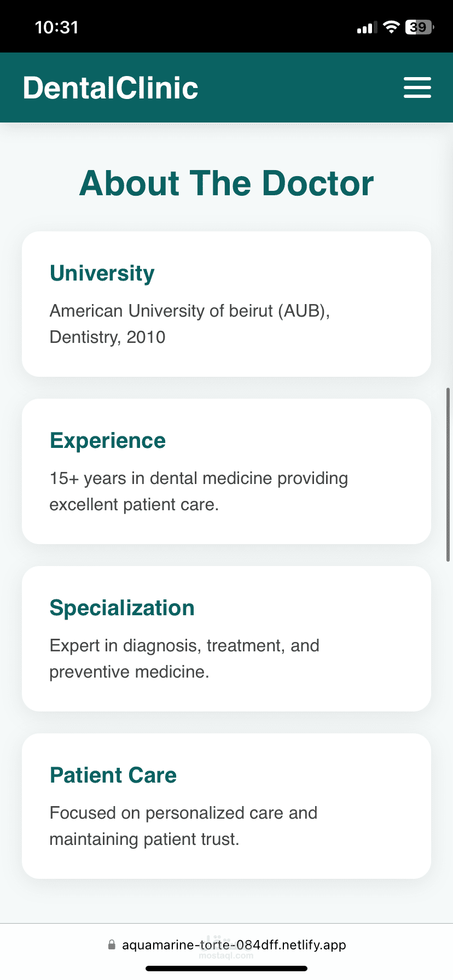453x980 pixels.
Task: Click the Patient Care card title
Action: click(x=113, y=775)
